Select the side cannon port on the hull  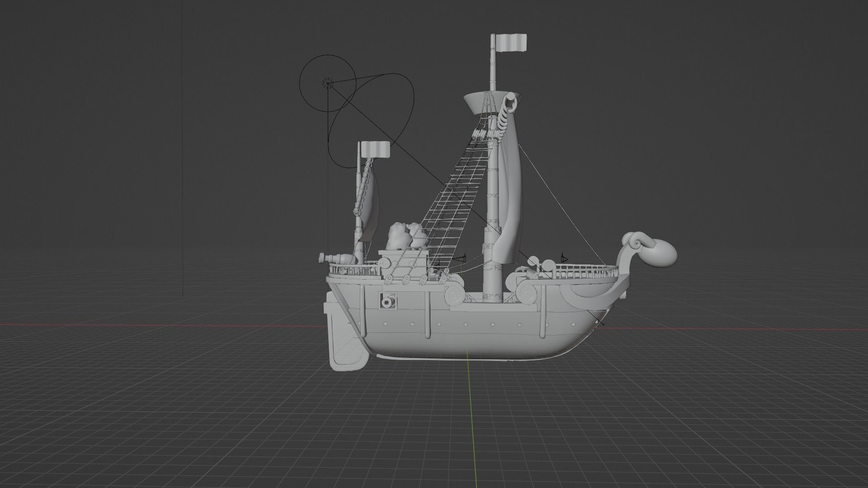pyautogui.click(x=388, y=300)
